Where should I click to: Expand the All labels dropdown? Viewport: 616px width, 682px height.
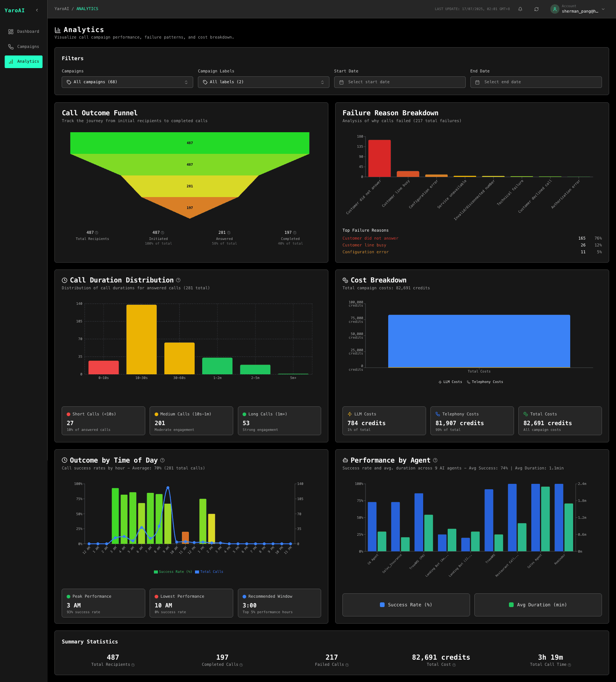(x=263, y=82)
